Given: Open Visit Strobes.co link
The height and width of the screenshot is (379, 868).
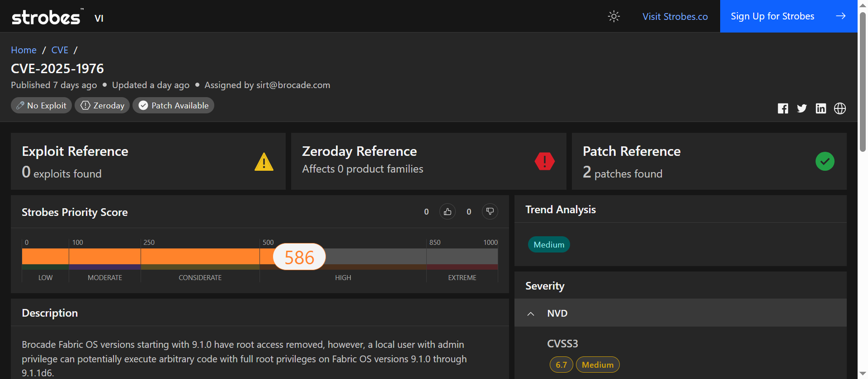Looking at the screenshot, I should point(675,16).
